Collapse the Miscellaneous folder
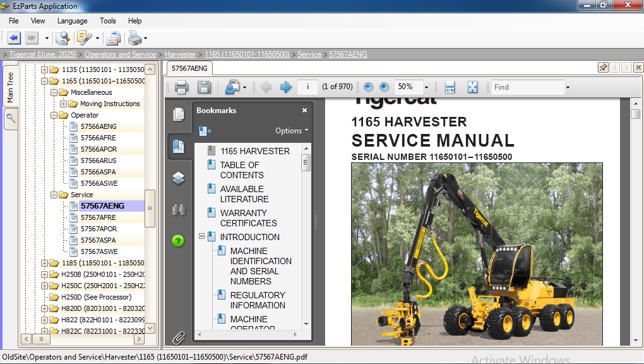The image size is (644, 364). point(54,92)
